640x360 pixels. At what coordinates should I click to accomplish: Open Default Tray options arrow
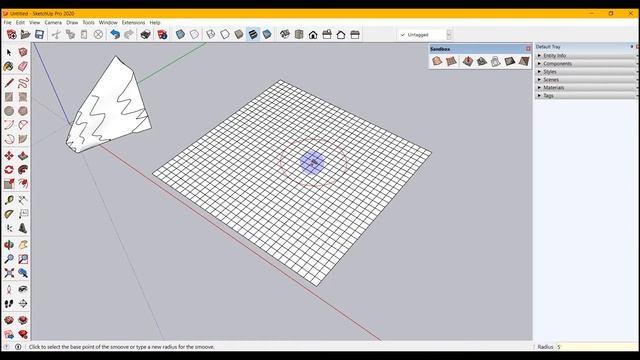point(631,47)
